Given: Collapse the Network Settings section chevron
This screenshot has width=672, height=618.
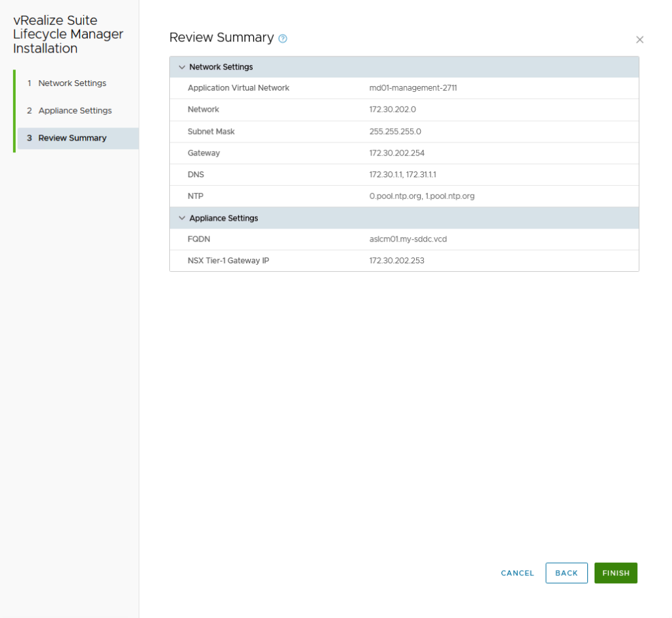Looking at the screenshot, I should (182, 67).
